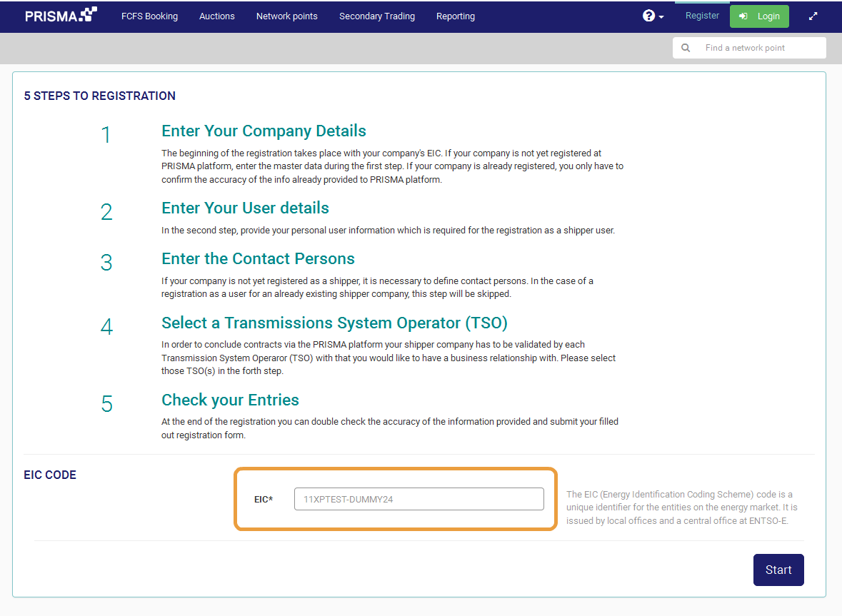Click the 'Enter Your Company Details' heading
Image resolution: width=842 pixels, height=616 pixels.
click(x=264, y=131)
